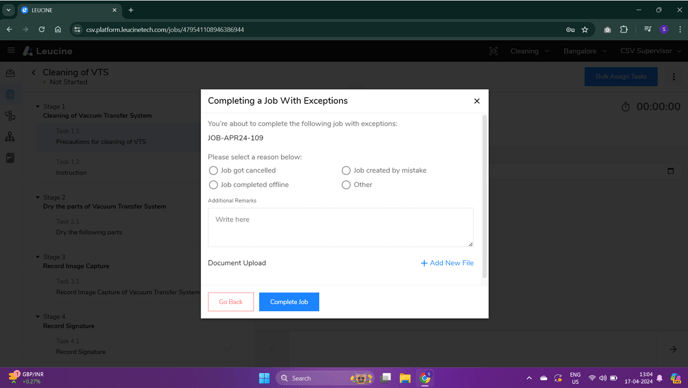This screenshot has height=388, width=688.
Task: Close the Completing a Job dialog
Action: 477,101
